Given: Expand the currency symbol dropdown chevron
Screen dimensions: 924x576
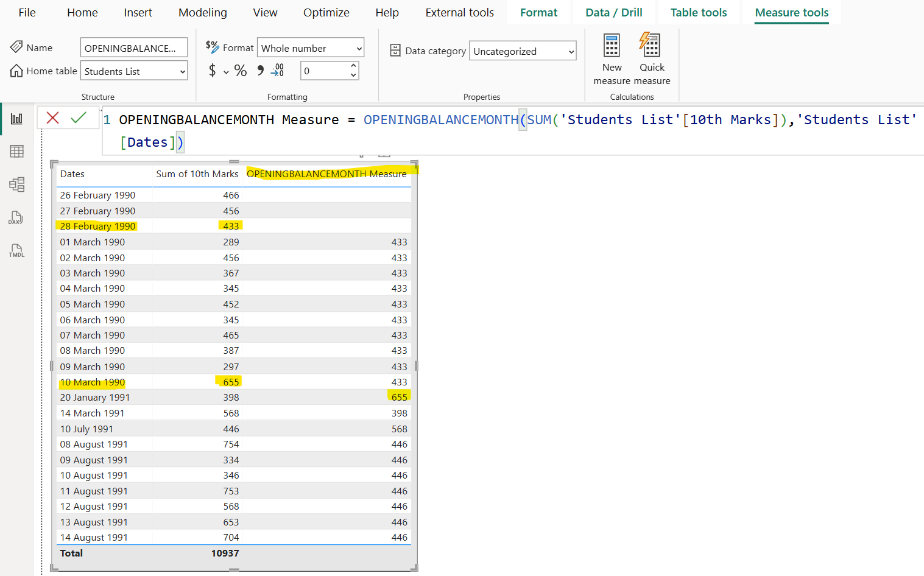Looking at the screenshot, I should pos(226,72).
